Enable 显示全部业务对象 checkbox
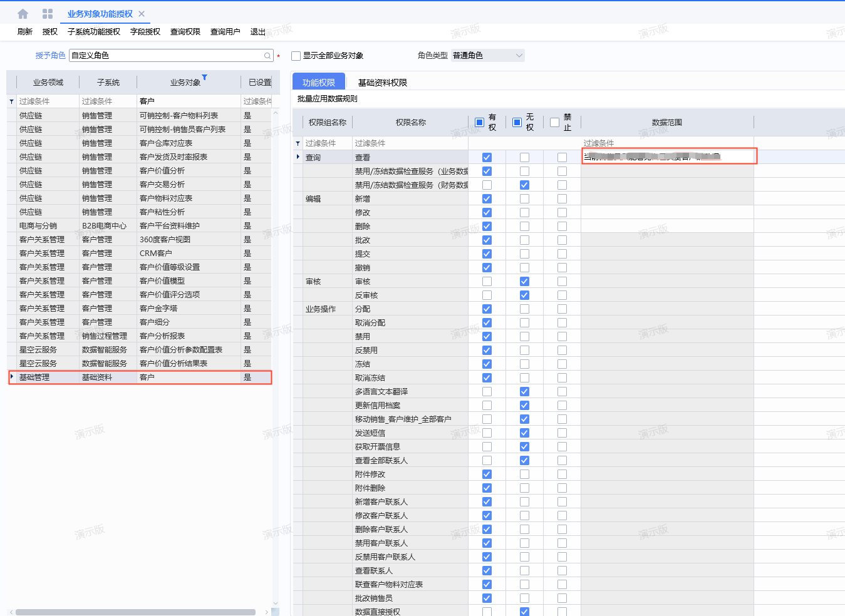845x616 pixels. click(296, 56)
